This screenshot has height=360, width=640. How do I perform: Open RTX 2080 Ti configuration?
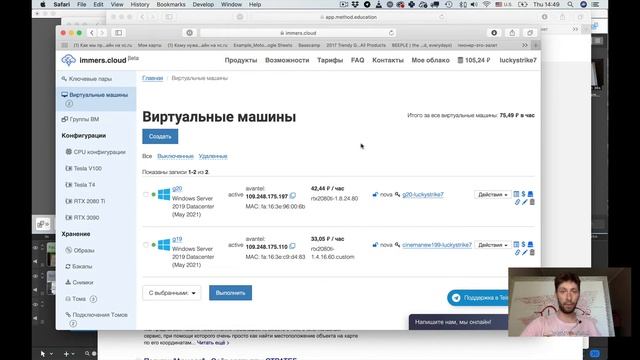tap(85, 201)
